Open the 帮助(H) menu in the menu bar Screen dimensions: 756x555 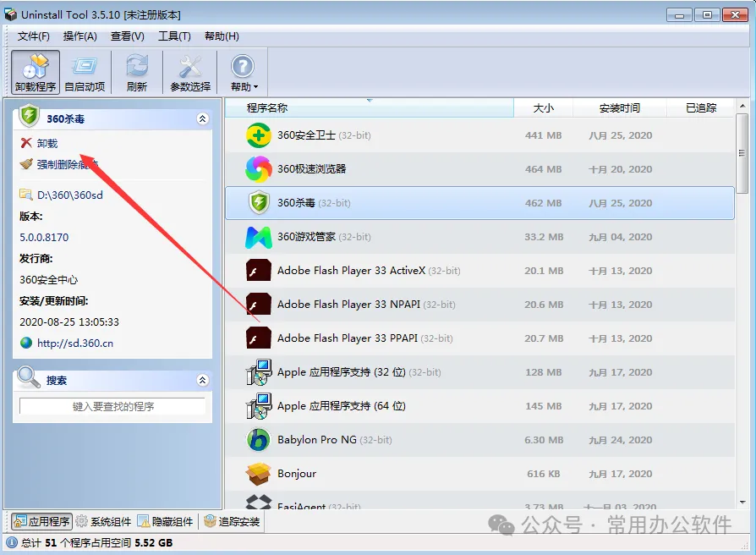click(222, 36)
